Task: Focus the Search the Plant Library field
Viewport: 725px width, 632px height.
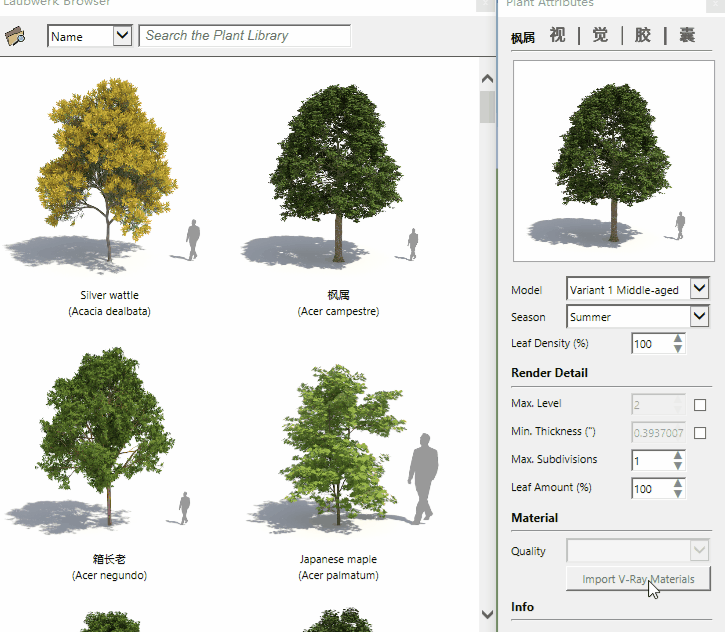Action: (245, 36)
